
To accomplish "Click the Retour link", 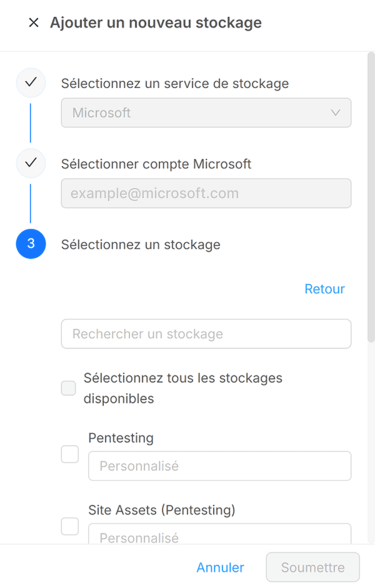I will [x=324, y=289].
